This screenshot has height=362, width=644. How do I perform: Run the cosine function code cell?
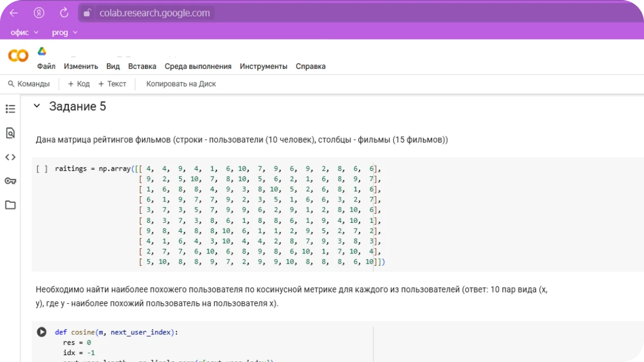pos(42,332)
